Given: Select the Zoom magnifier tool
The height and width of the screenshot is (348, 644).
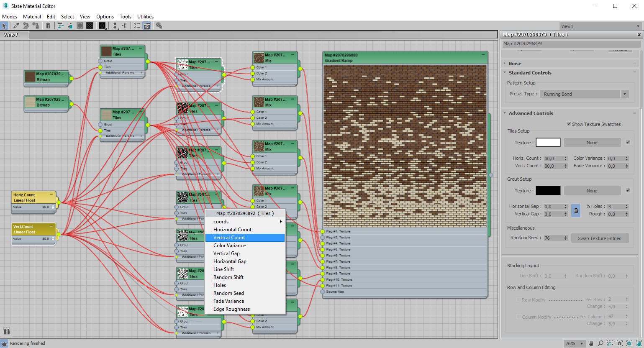Looking at the screenshot, I should point(600,344).
